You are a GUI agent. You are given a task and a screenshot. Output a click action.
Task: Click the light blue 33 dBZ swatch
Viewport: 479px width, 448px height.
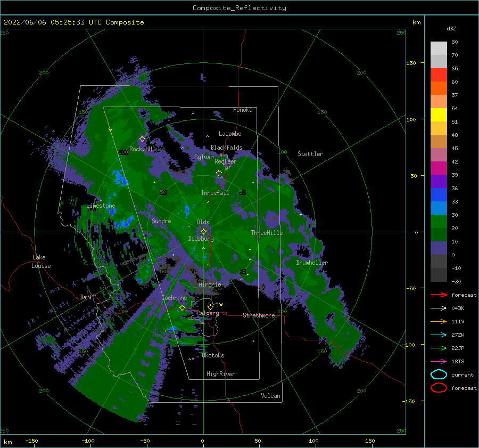point(439,208)
